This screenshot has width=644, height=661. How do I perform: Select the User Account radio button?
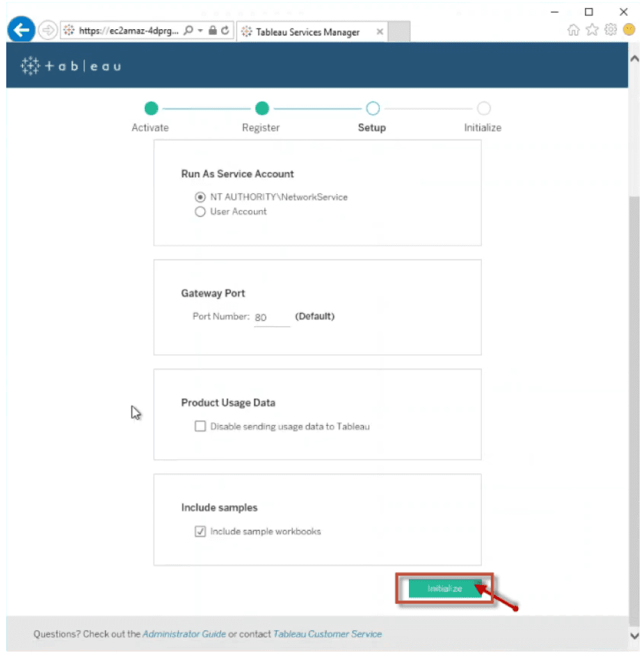coord(200,212)
